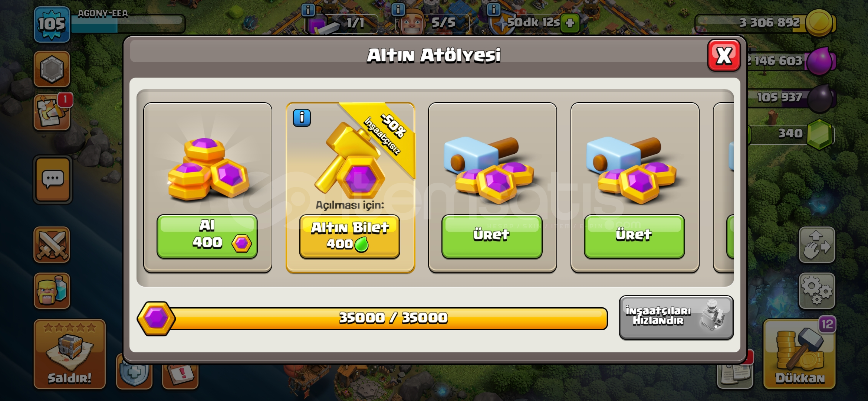Tap the Saldır! attack button
The height and width of the screenshot is (401, 868).
click(x=69, y=354)
